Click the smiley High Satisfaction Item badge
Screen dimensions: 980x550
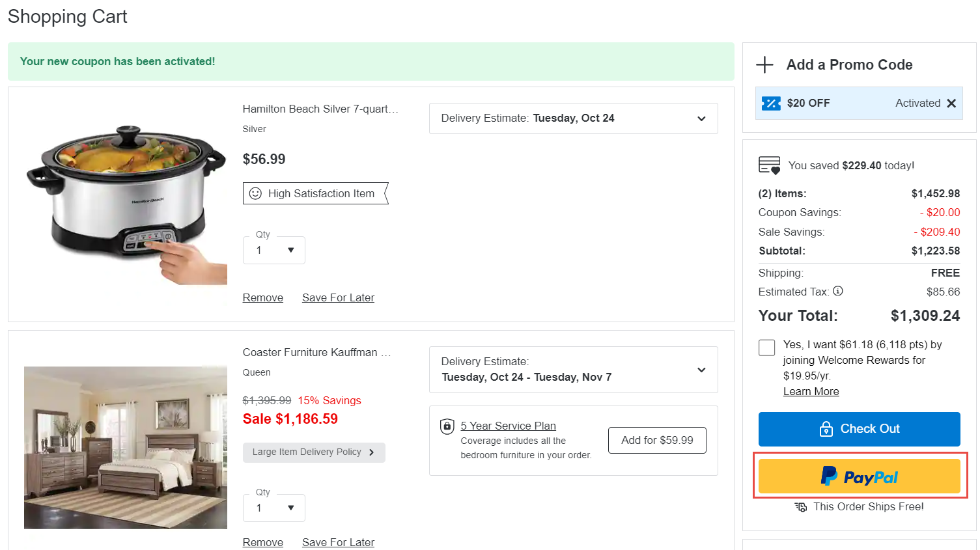pos(315,193)
